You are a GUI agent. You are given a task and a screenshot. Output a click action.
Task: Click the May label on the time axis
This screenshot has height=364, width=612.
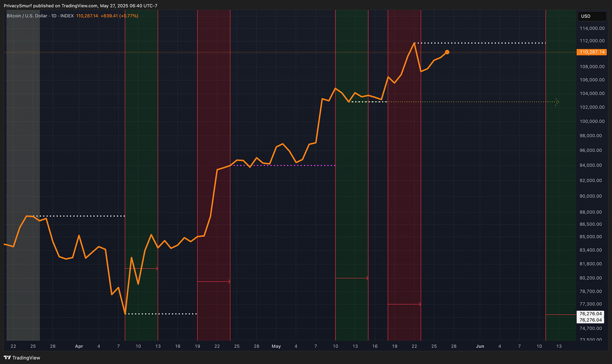pos(276,346)
